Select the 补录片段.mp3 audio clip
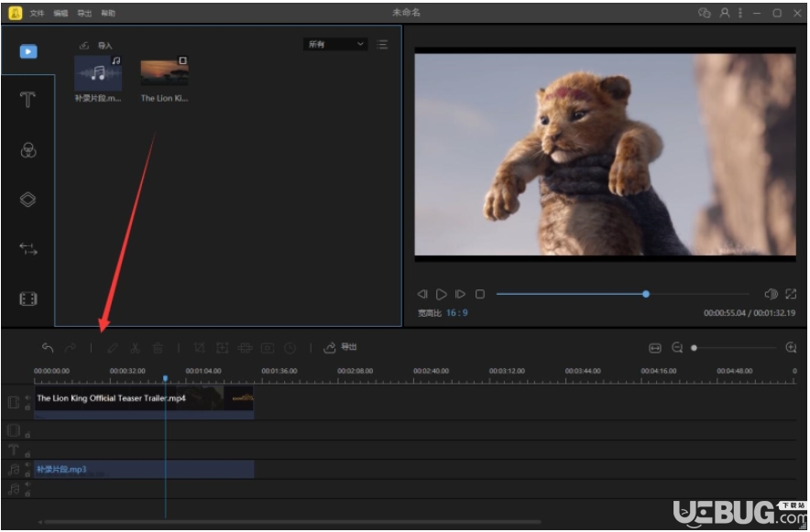 144,469
